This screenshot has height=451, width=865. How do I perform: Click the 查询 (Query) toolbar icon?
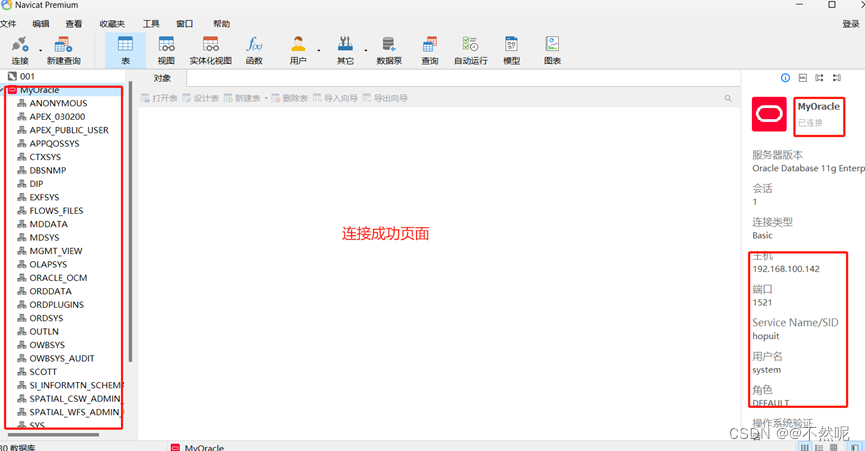click(430, 50)
